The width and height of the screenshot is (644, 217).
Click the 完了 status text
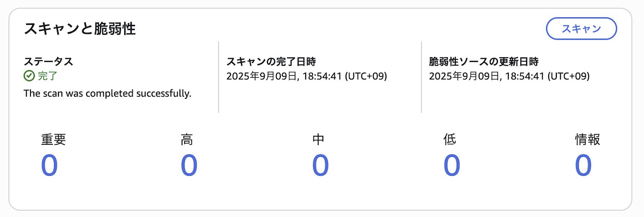point(47,76)
